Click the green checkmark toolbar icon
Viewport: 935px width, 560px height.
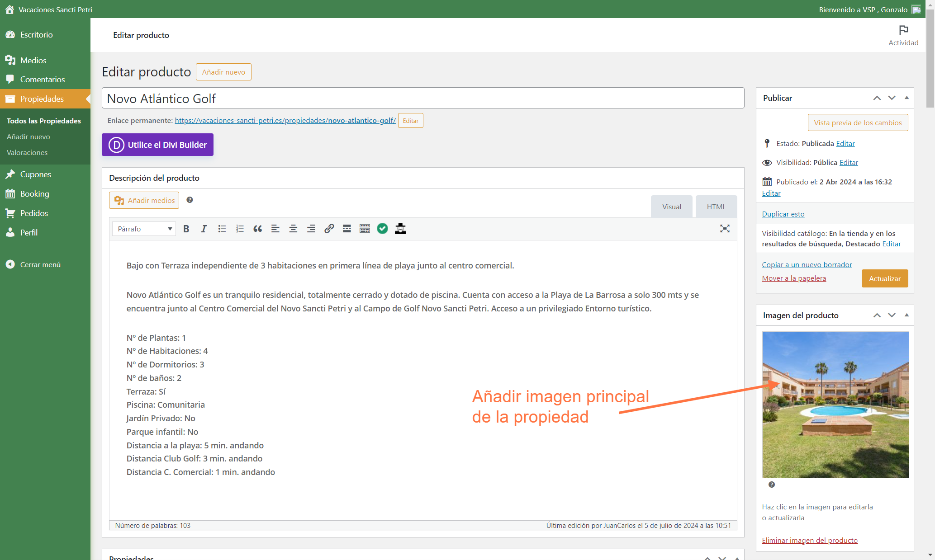[x=383, y=229]
